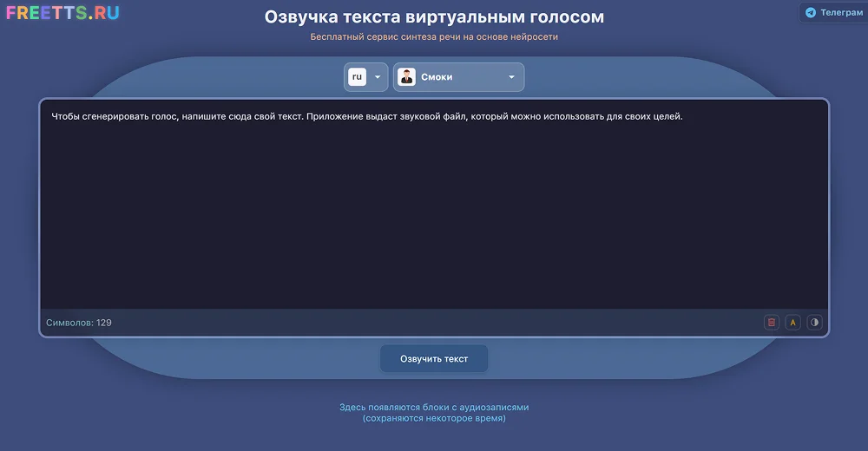
Task: Click the FREETTS.RU logo
Action: [62, 13]
